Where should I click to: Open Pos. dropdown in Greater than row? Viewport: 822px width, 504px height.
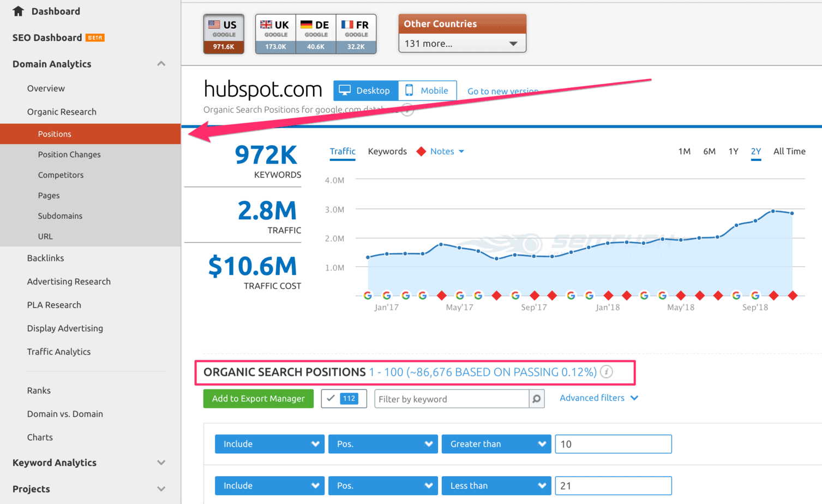coord(383,444)
